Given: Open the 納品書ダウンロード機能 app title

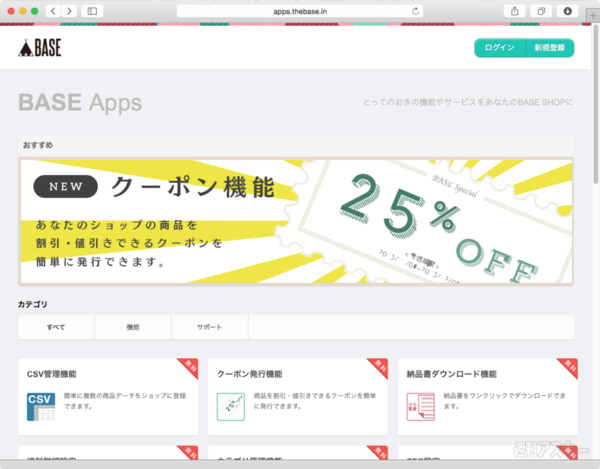Looking at the screenshot, I should (x=452, y=374).
